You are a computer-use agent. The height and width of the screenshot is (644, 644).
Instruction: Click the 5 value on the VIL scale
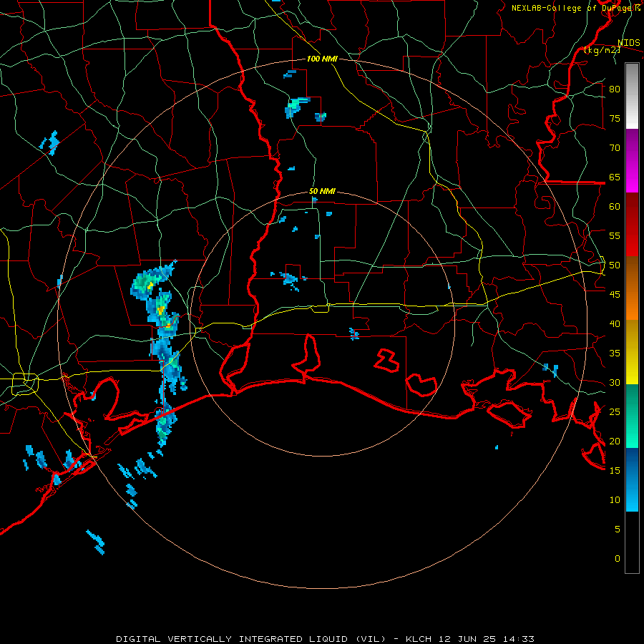(x=618, y=529)
